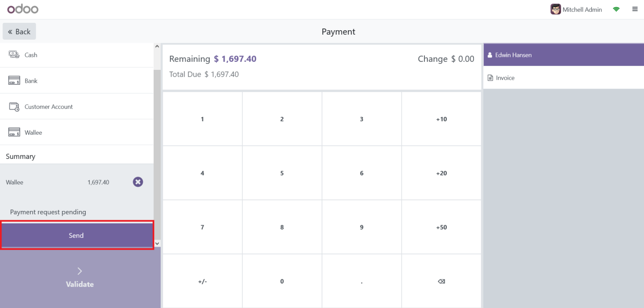The width and height of the screenshot is (644, 308).
Task: Toggle the Invoice option
Action: 501,78
